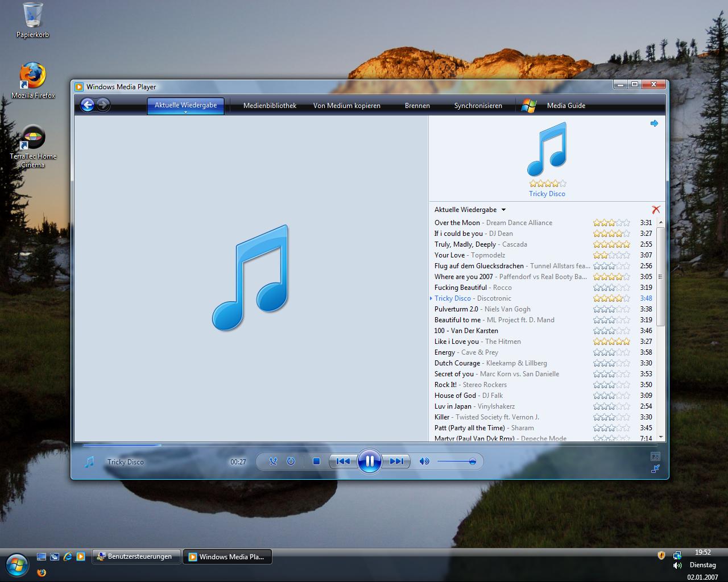The image size is (728, 582).
Task: Select 100 by Van Der Karsten
Action: [543, 331]
